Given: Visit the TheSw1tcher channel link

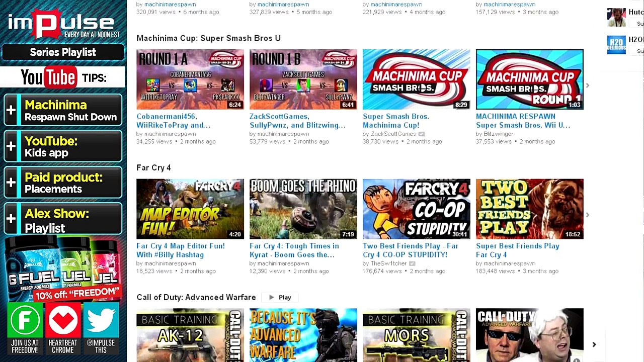Looking at the screenshot, I should click(x=388, y=264).
